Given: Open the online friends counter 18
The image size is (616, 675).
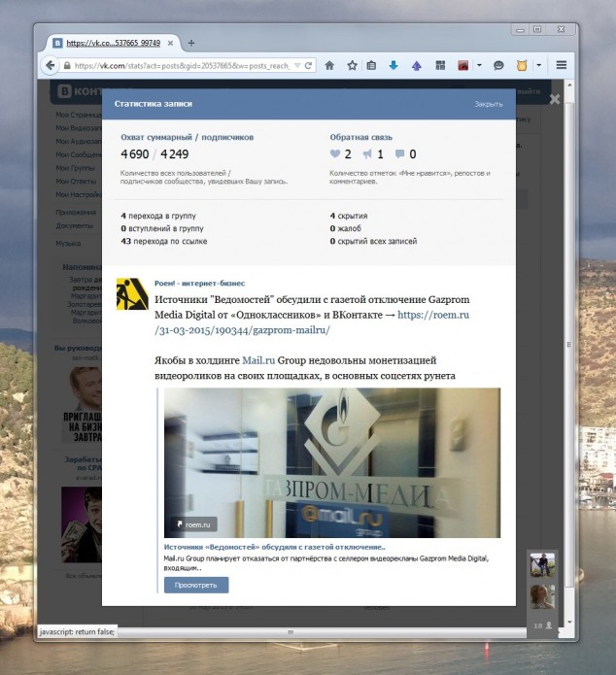Looking at the screenshot, I should click(x=542, y=625).
